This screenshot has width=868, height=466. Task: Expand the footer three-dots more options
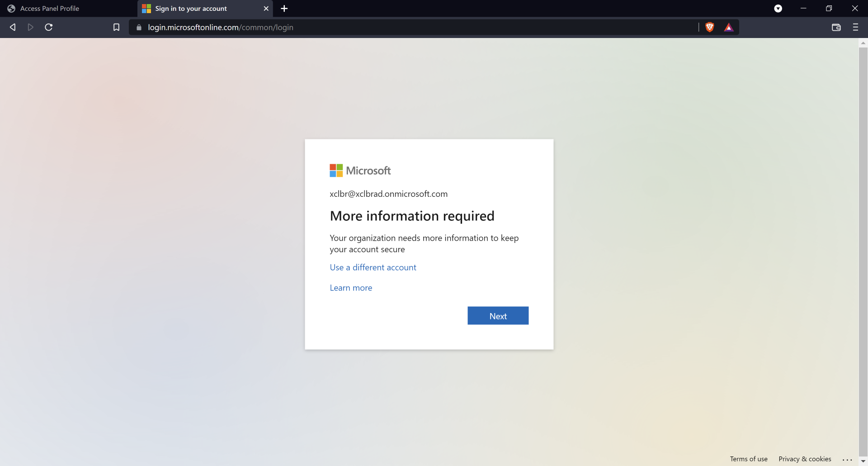(x=847, y=459)
